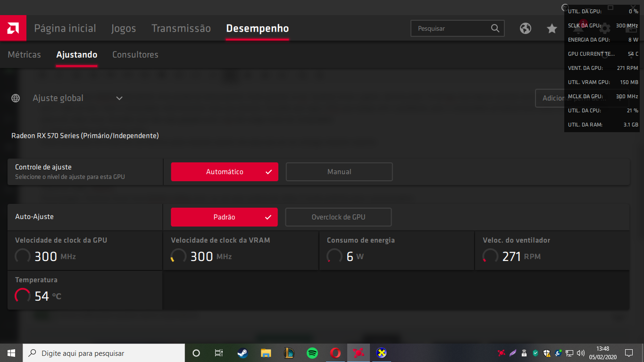Click the padlock network tray icon
The height and width of the screenshot is (362, 644).
click(524, 353)
